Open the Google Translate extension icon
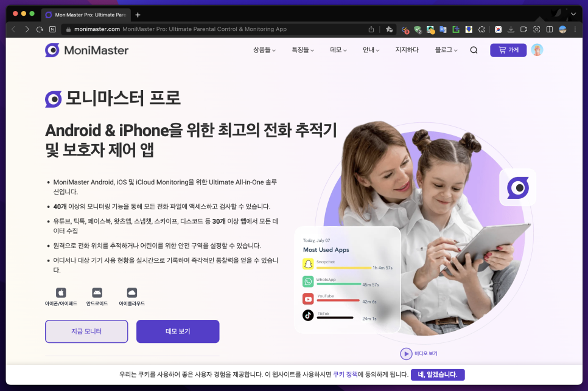Screen dimensions: 588x391 click(443, 29)
